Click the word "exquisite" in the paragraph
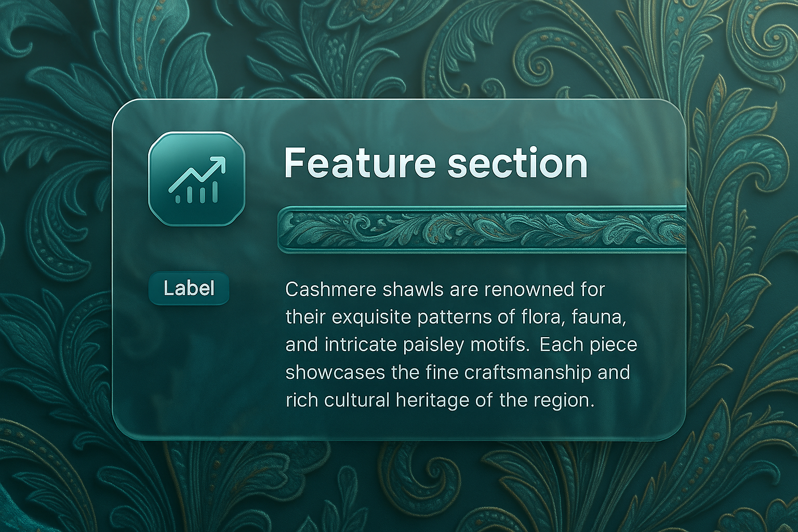 [x=371, y=317]
